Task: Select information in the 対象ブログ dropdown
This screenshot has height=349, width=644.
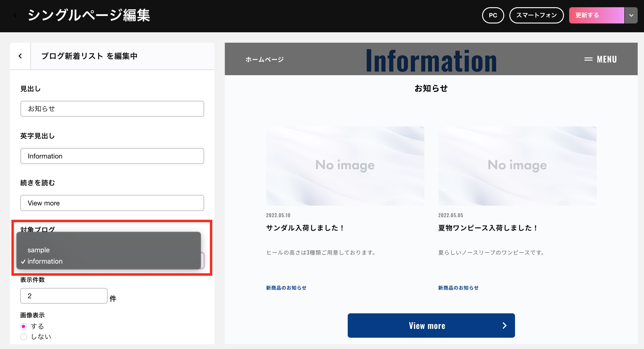Action: tap(108, 261)
